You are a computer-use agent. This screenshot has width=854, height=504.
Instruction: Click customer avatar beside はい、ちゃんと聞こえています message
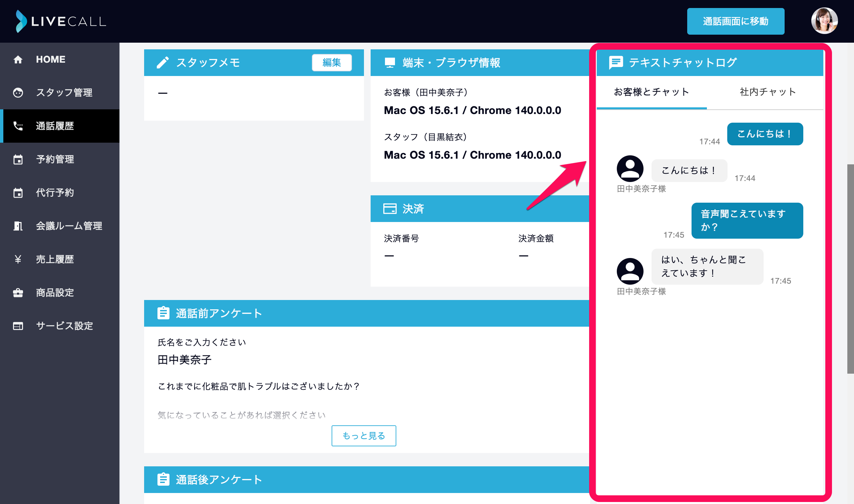[630, 271]
